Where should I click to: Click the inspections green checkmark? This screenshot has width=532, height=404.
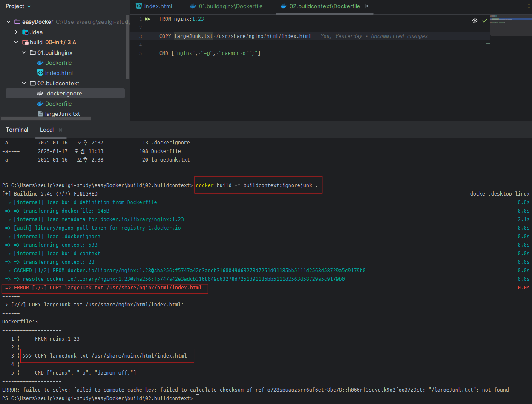485,20
